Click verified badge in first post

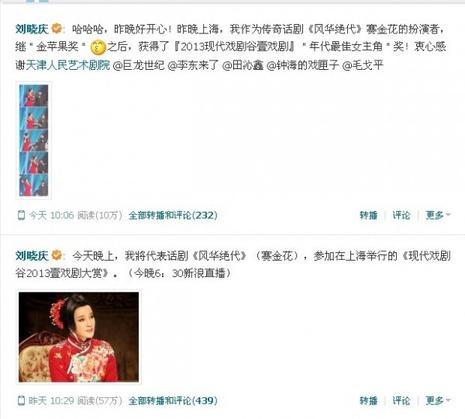57,29
